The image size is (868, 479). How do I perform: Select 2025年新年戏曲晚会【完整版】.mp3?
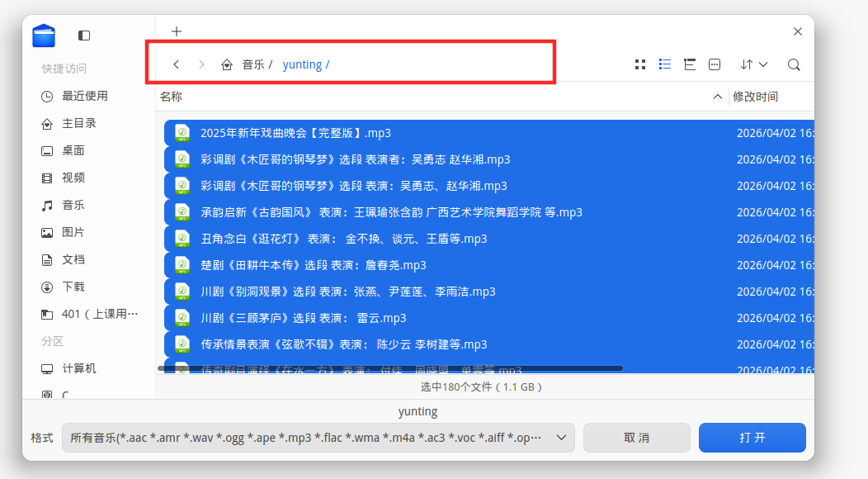click(488, 133)
